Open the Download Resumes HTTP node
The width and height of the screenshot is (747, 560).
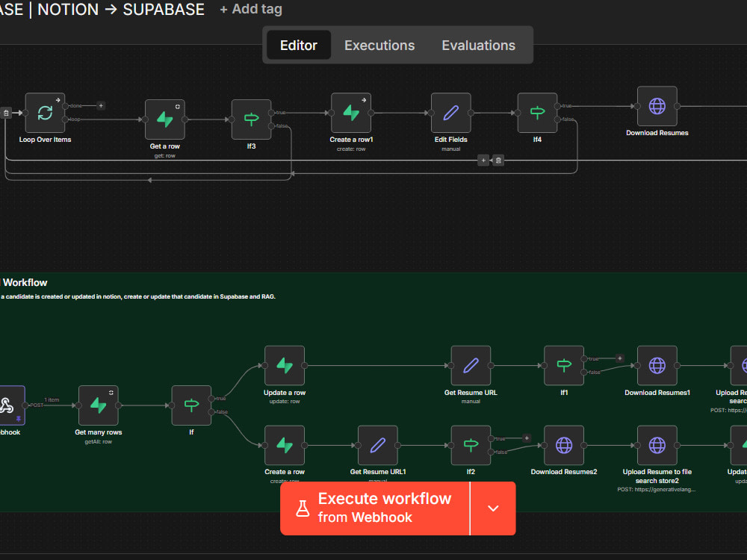[657, 106]
